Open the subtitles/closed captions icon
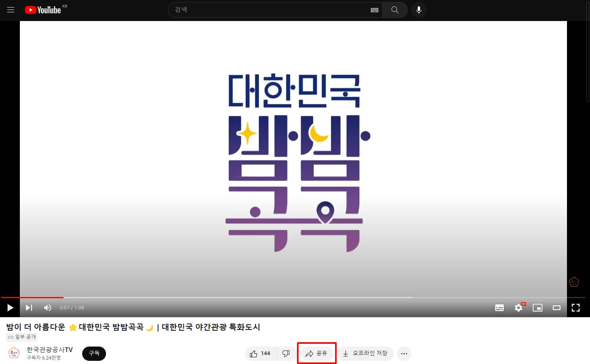 (x=499, y=308)
